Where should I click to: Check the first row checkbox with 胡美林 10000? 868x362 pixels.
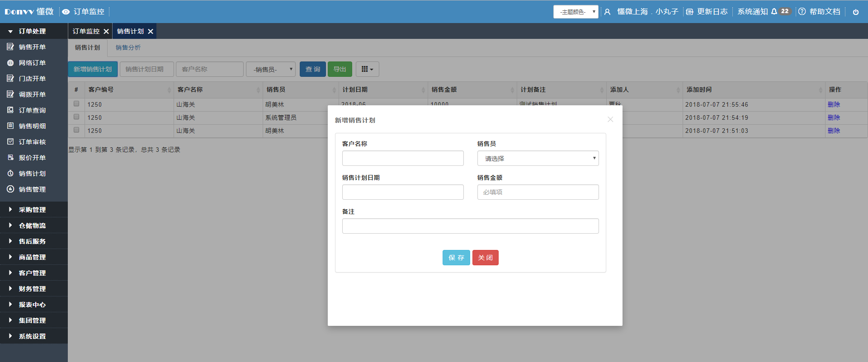click(x=76, y=103)
